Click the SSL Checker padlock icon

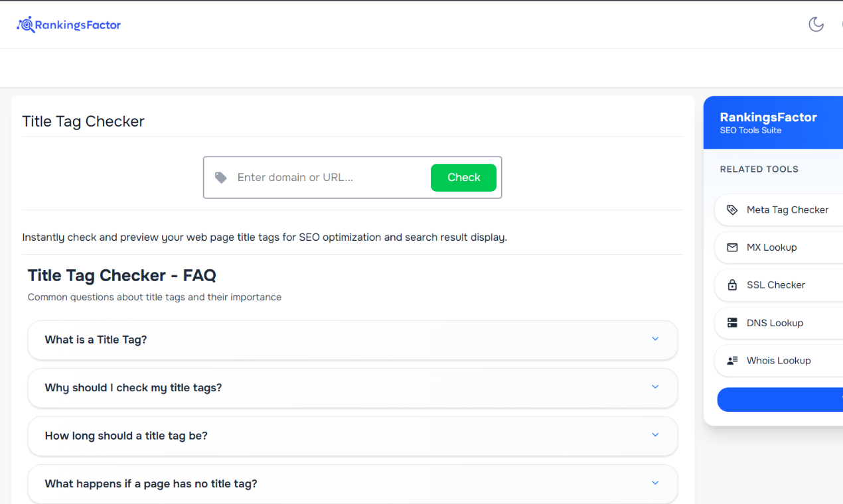pos(732,285)
